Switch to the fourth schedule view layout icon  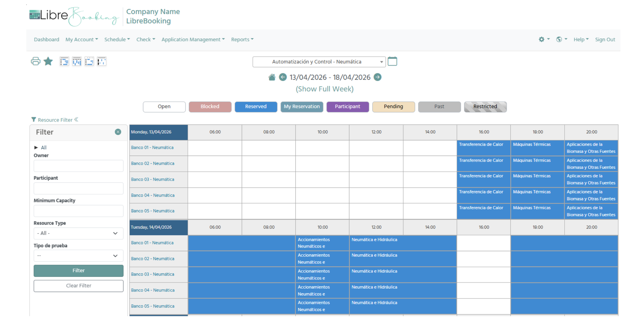102,61
